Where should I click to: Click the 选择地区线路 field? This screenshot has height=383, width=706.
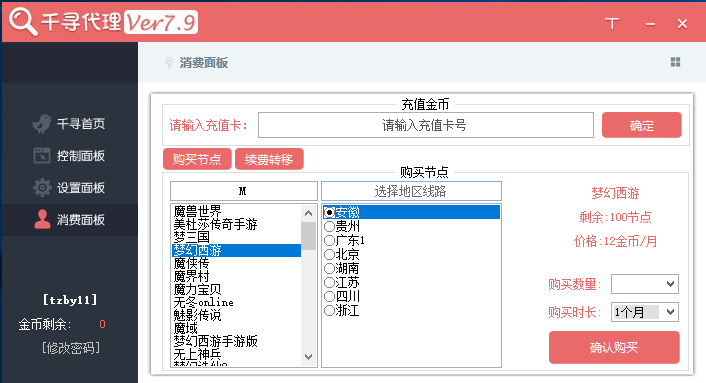(x=411, y=191)
